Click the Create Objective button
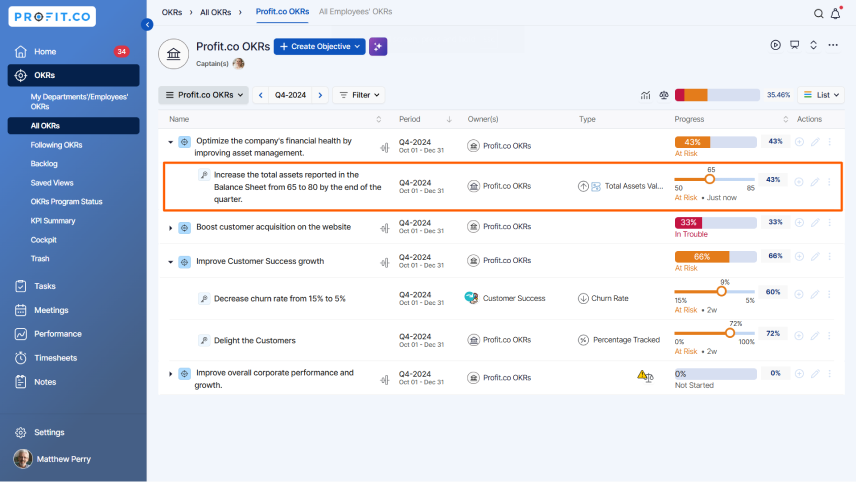 [319, 46]
